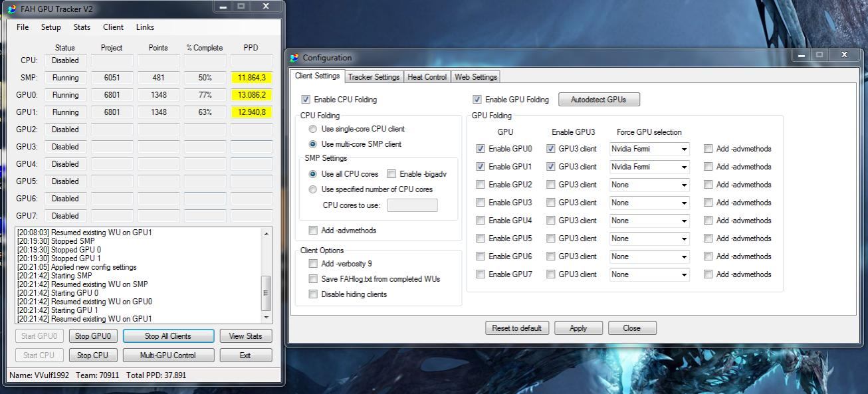Open GPU7 Force GPU selection dropdown

[x=649, y=274]
